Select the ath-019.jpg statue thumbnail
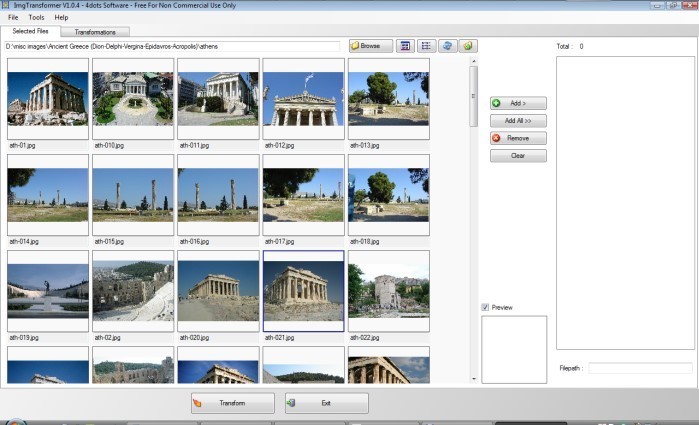Viewport: 699px width, 425px height. click(48, 290)
